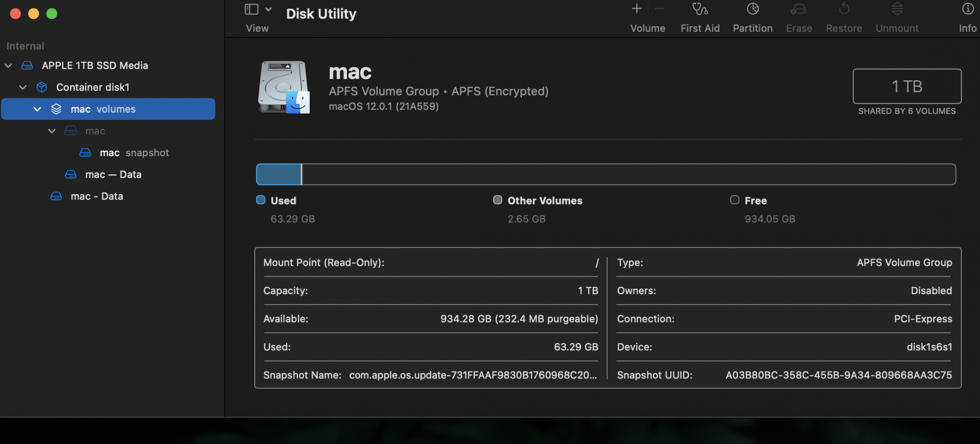Click the empty Free color swatch
Screen dimensions: 980x444
click(735, 200)
